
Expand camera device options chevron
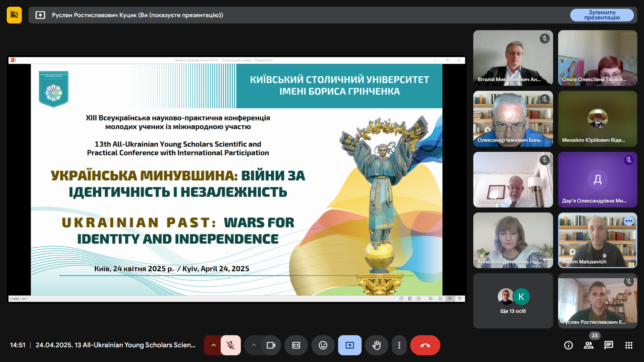click(254, 345)
